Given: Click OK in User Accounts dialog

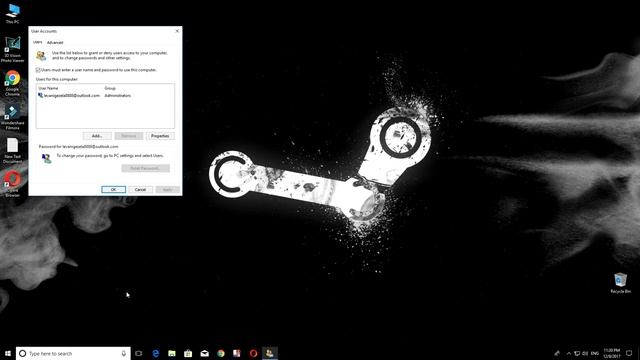Looking at the screenshot, I should coord(113,189).
